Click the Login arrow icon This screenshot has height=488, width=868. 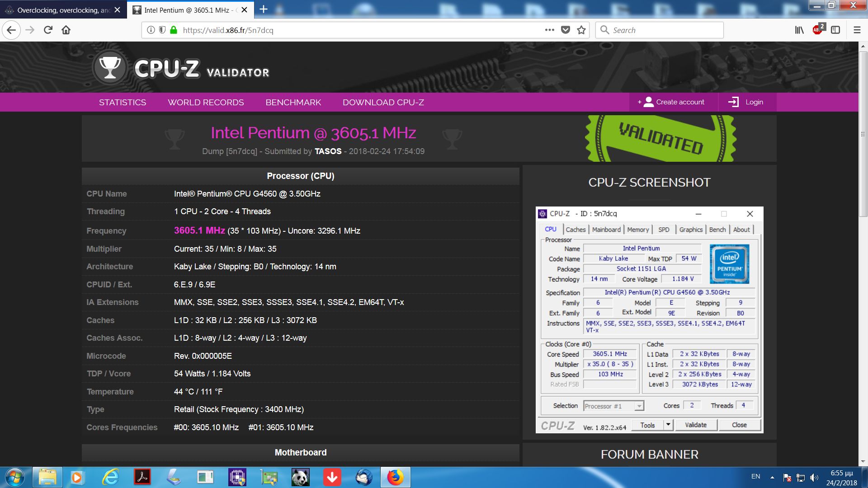[733, 102]
